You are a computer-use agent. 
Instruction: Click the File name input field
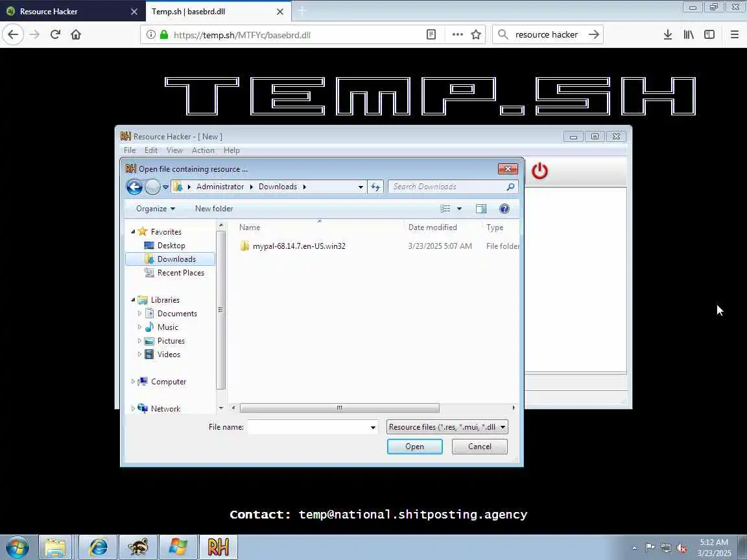click(313, 427)
